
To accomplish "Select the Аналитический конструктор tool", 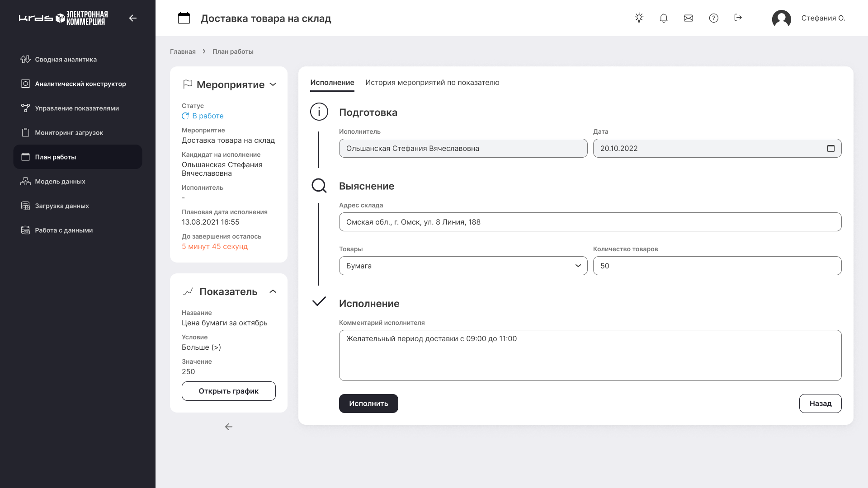I will 80,84.
